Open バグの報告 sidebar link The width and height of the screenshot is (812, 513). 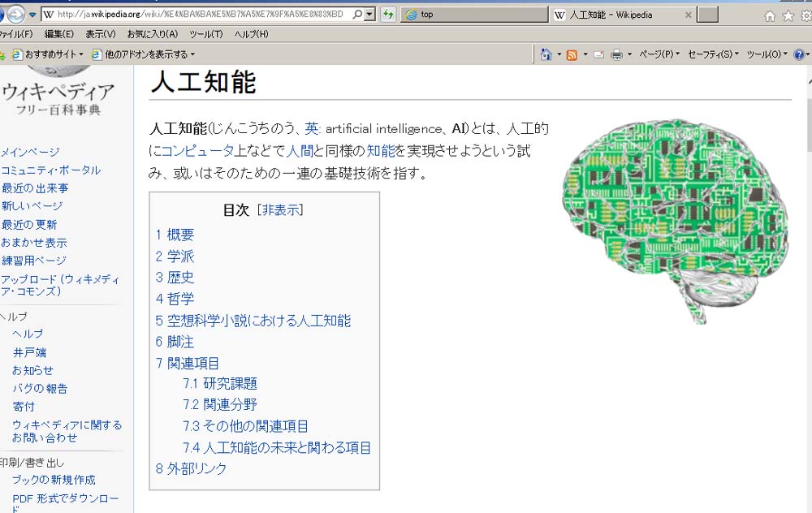click(40, 389)
